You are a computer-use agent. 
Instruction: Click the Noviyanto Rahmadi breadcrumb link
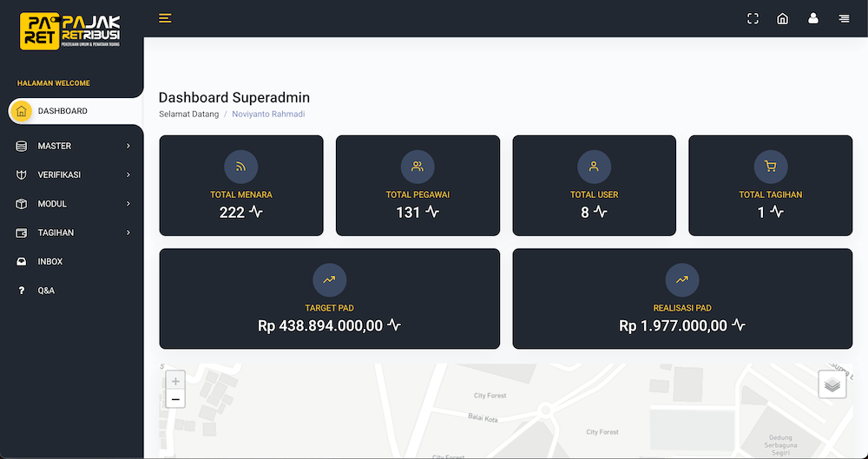(x=268, y=114)
